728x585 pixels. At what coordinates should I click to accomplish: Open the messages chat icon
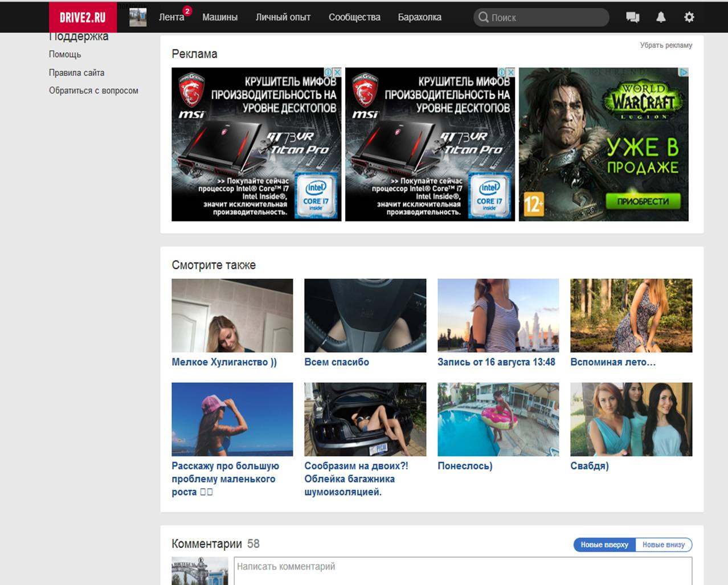point(632,17)
